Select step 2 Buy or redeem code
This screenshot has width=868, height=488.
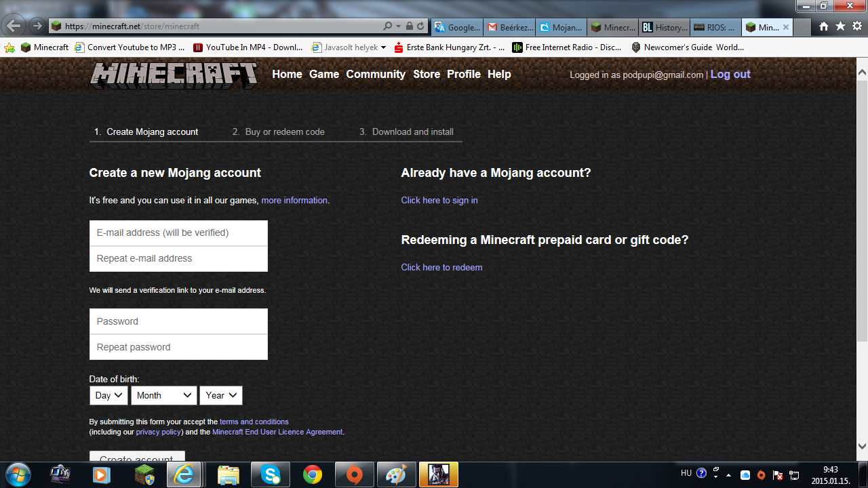pos(279,131)
